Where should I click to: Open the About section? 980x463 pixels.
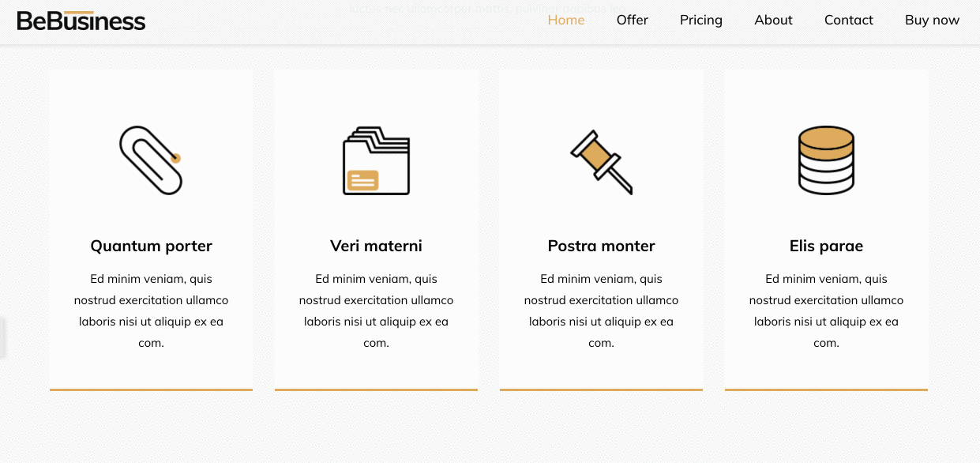(x=773, y=20)
